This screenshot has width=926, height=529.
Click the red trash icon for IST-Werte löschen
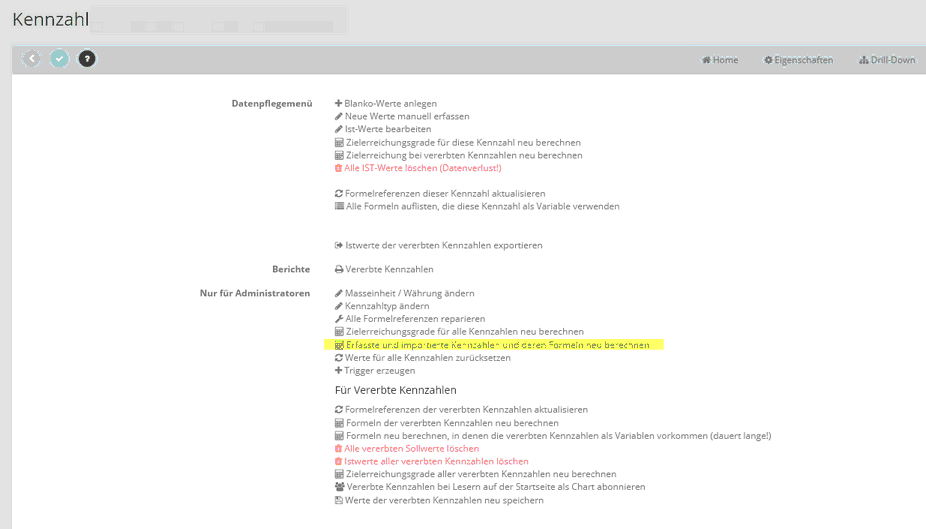[x=339, y=168]
